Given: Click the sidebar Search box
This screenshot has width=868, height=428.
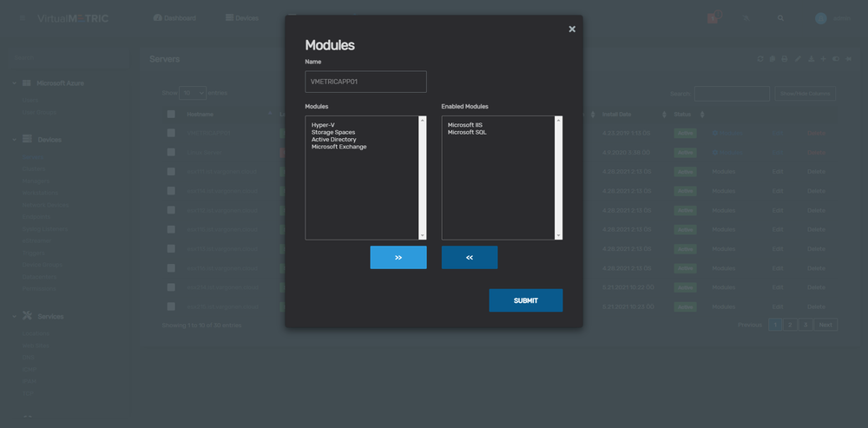Looking at the screenshot, I should tap(67, 57).
